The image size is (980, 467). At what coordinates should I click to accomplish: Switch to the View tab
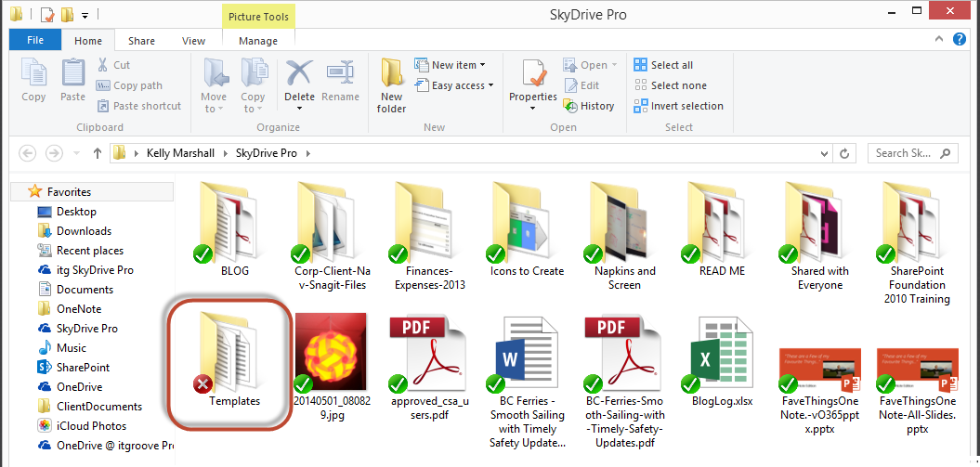pos(194,41)
